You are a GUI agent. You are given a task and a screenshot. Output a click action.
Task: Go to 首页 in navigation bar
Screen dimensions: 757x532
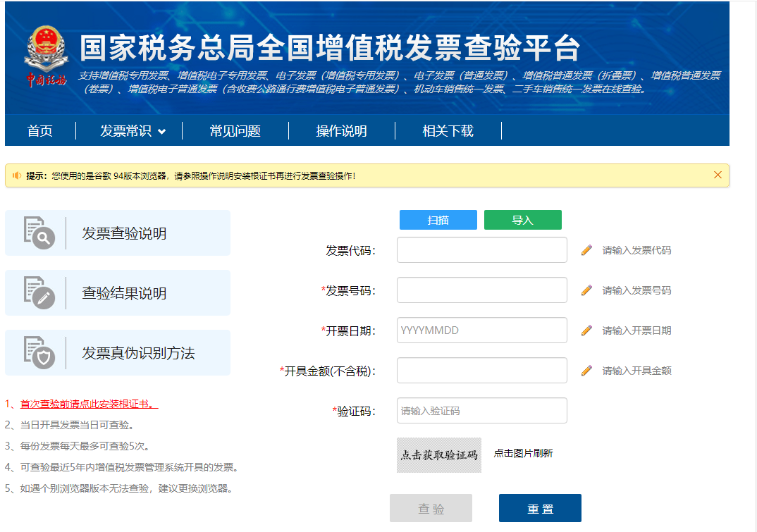(x=40, y=131)
